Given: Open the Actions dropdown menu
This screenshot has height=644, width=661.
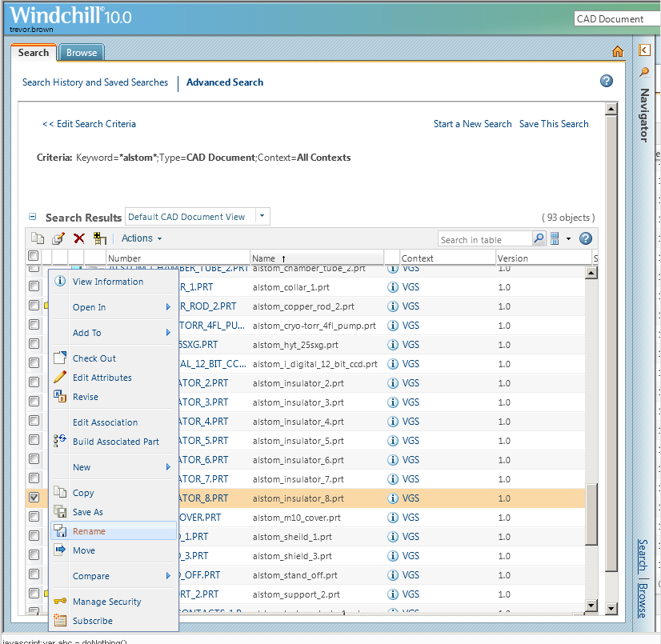Looking at the screenshot, I should [142, 238].
